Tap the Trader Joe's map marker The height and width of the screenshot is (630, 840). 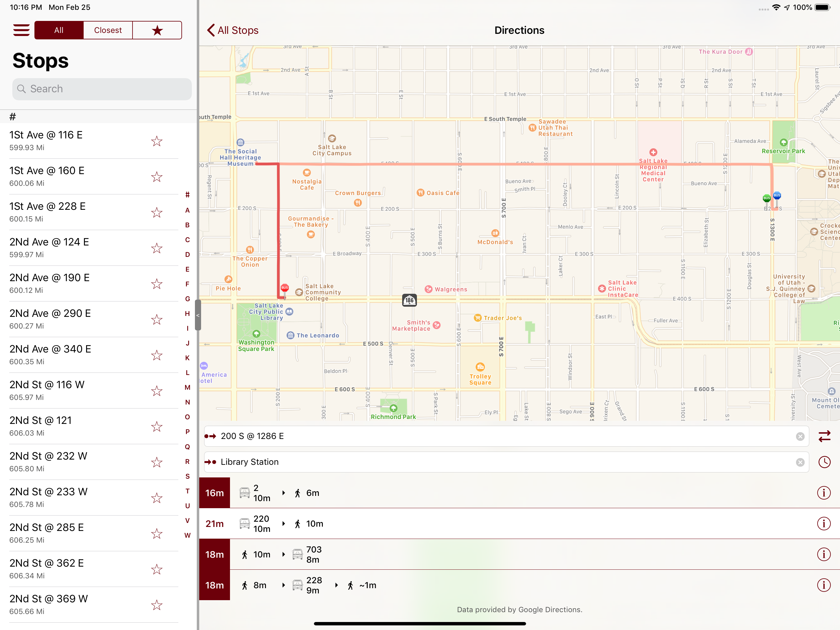point(477,318)
